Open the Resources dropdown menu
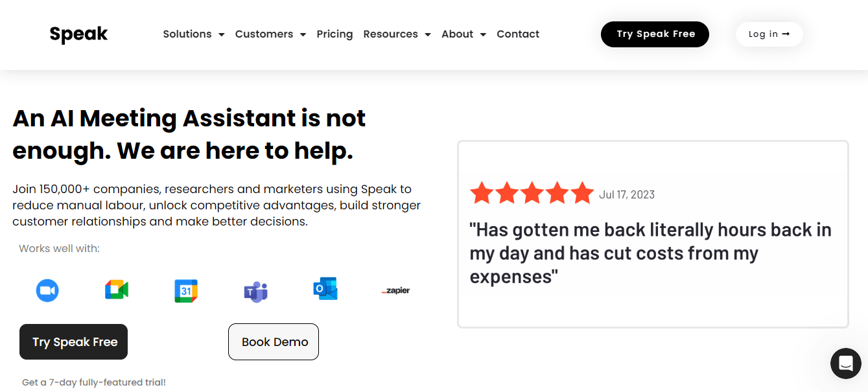This screenshot has height=392, width=868. [x=397, y=34]
